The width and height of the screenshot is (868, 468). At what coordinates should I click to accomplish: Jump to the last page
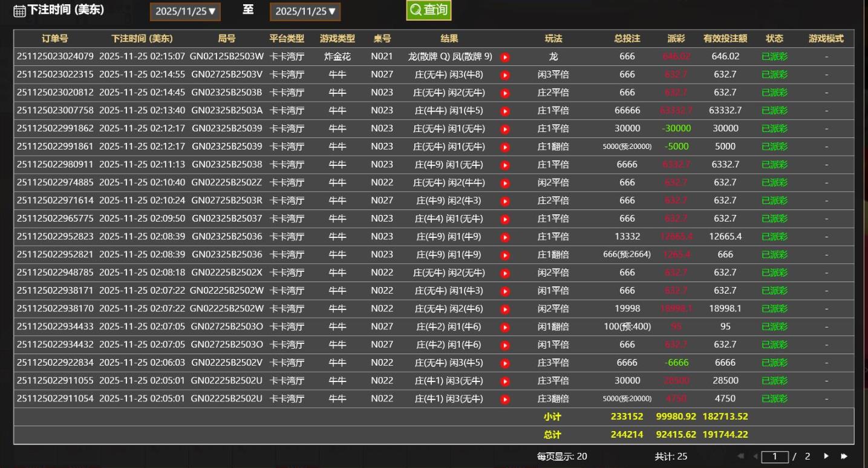coord(844,456)
